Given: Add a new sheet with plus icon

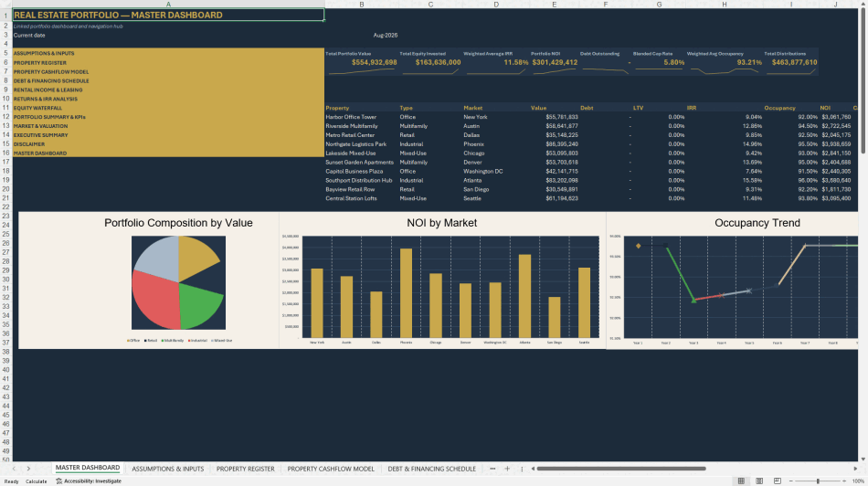Looking at the screenshot, I should click(507, 469).
